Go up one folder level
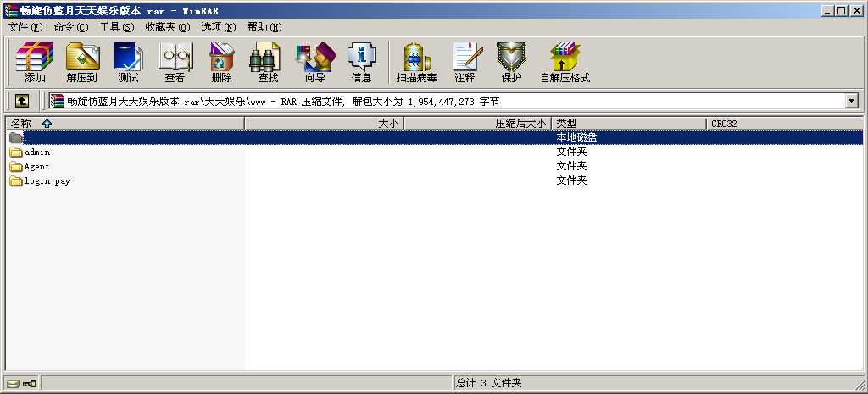Viewport: 868px width, 394px height. click(x=21, y=101)
